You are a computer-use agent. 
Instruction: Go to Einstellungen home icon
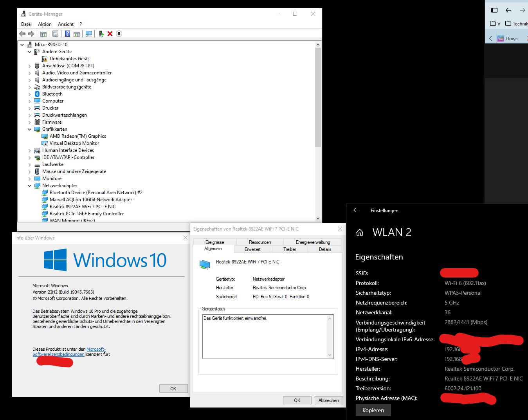pos(360,233)
